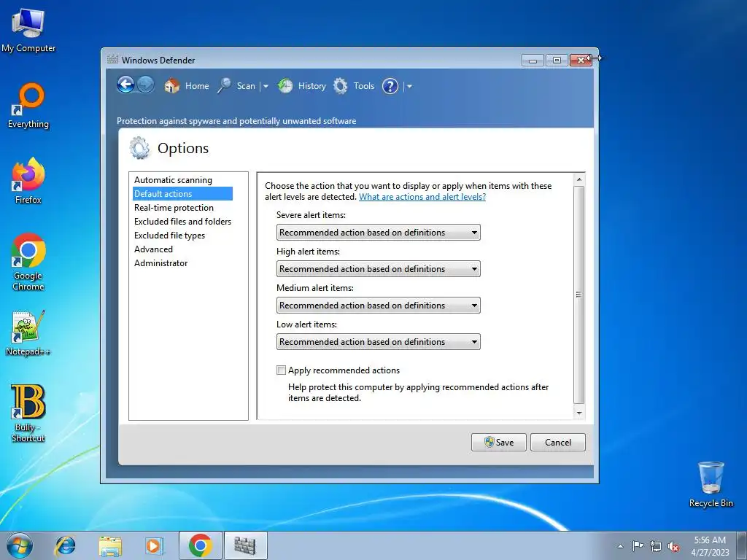Open the Action Center flag icon

point(638,546)
